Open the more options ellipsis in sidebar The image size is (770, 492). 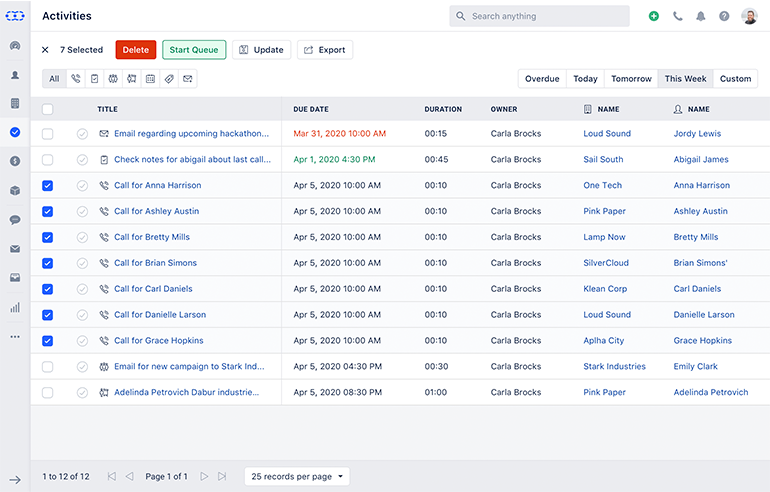click(x=15, y=337)
